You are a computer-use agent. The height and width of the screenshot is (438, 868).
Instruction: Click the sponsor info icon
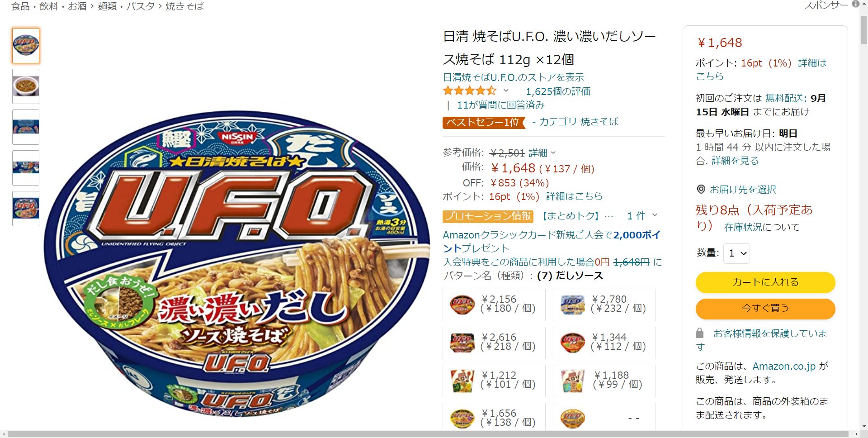[x=855, y=4]
